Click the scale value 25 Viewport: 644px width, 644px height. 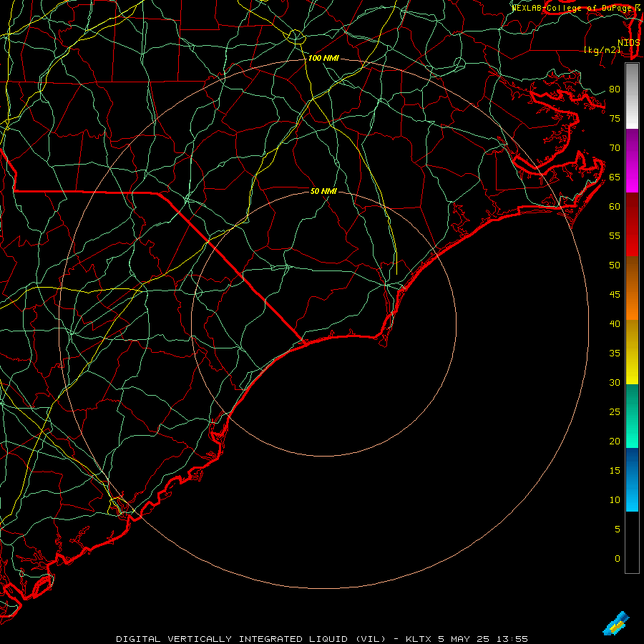pyautogui.click(x=615, y=412)
